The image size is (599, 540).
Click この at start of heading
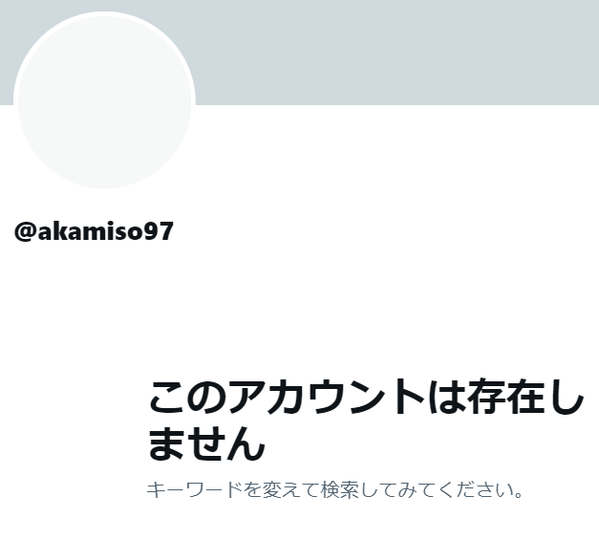(188, 397)
